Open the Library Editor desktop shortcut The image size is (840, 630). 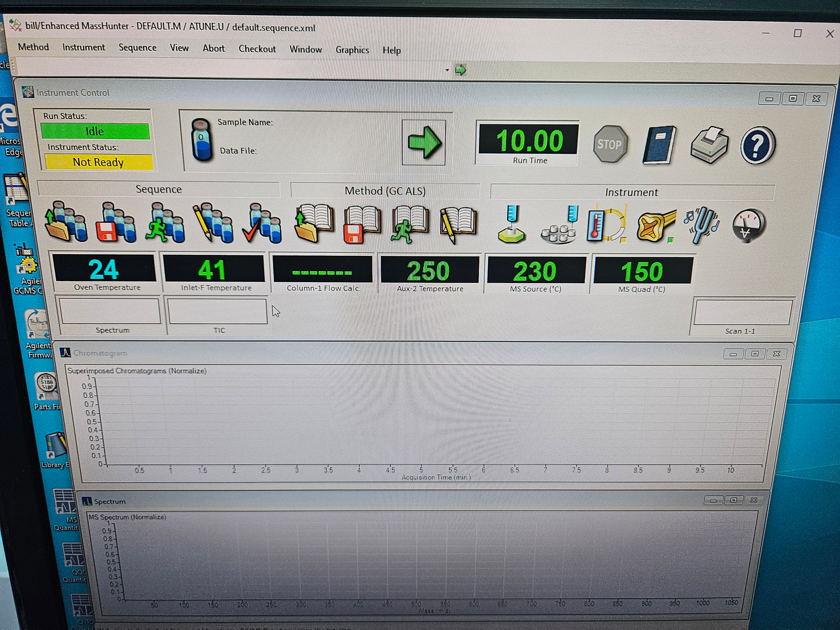(x=56, y=450)
